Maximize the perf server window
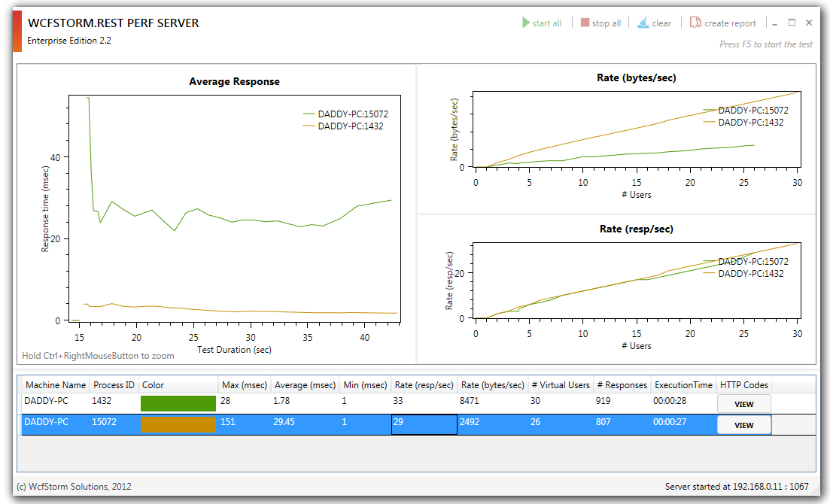830x504 pixels. [x=792, y=23]
